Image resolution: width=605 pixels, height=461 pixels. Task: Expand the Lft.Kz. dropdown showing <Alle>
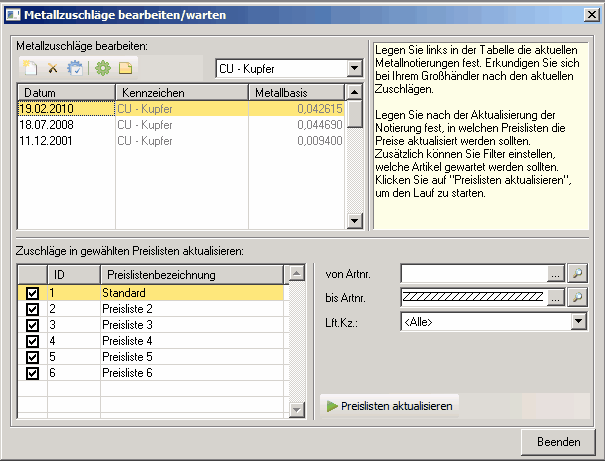coord(578,321)
